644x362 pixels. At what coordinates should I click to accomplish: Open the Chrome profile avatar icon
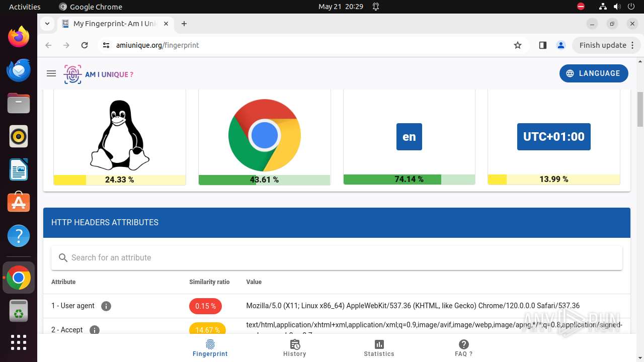point(561,45)
